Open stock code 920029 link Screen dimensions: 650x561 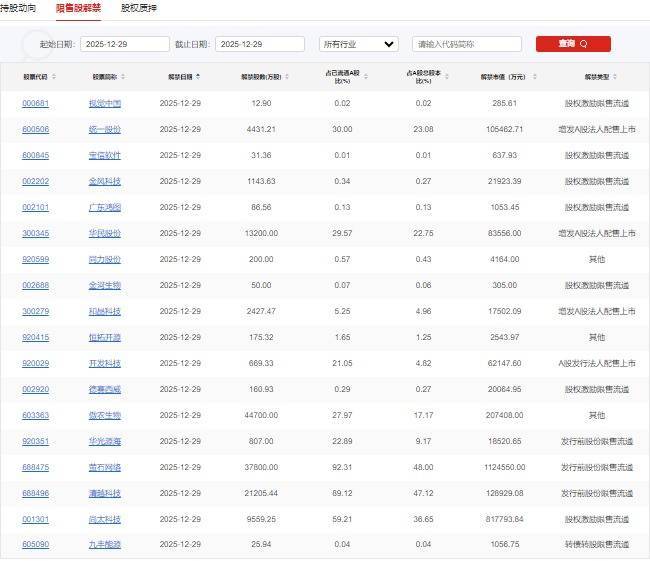point(35,363)
